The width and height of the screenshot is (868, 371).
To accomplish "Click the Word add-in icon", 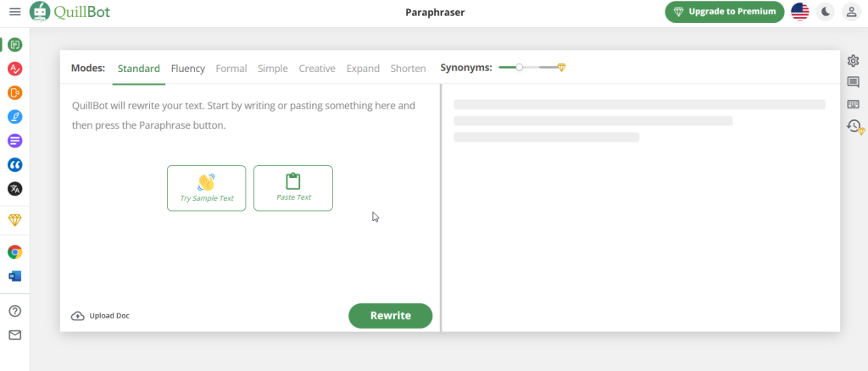I will coord(14,276).
